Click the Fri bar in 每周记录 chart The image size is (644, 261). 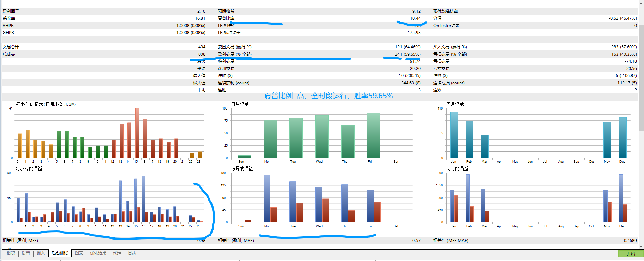pos(374,135)
